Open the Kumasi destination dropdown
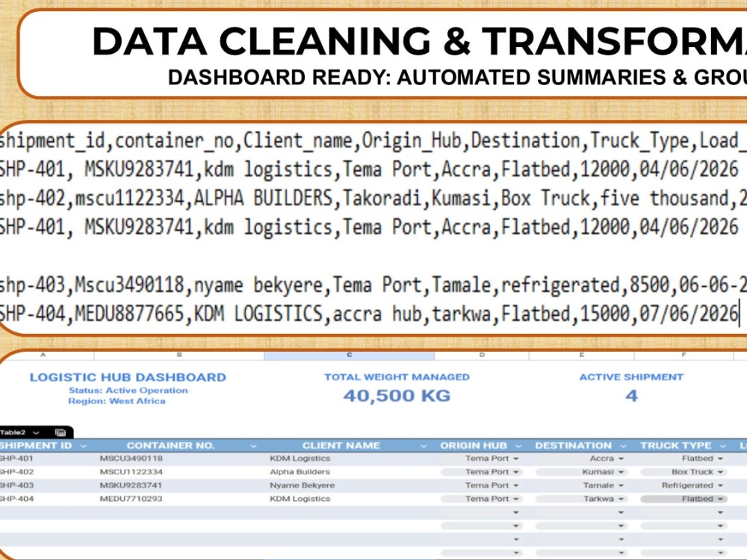 point(621,472)
